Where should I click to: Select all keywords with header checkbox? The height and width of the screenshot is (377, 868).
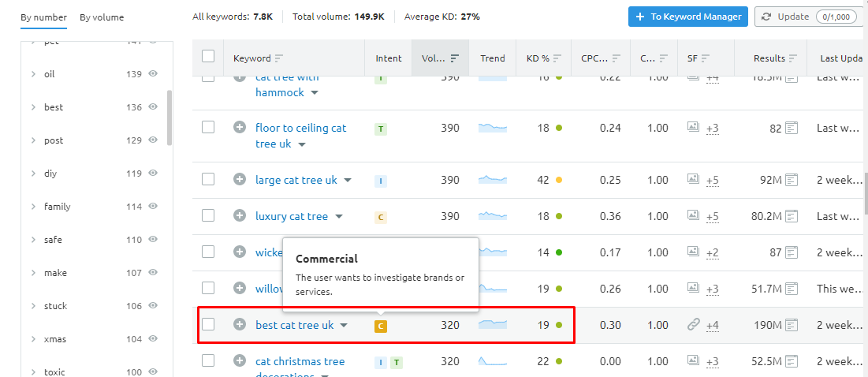(208, 56)
